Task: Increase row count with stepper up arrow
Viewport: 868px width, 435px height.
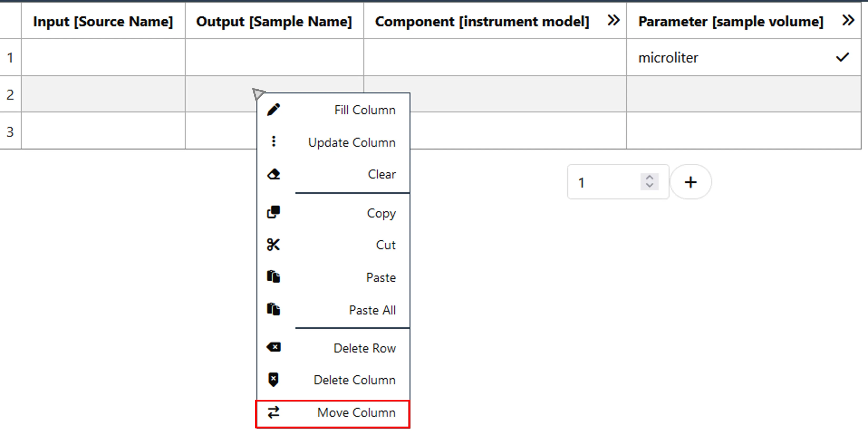Action: [x=650, y=178]
